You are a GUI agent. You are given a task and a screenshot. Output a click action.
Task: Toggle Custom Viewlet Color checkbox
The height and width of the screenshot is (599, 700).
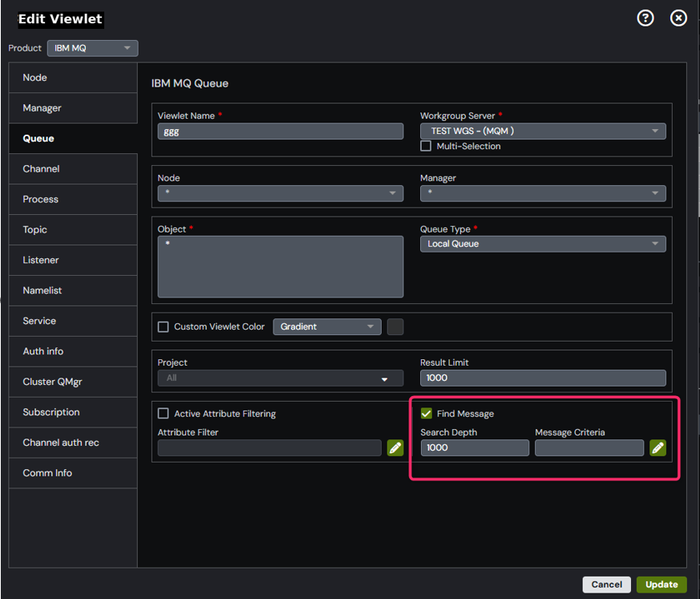164,326
